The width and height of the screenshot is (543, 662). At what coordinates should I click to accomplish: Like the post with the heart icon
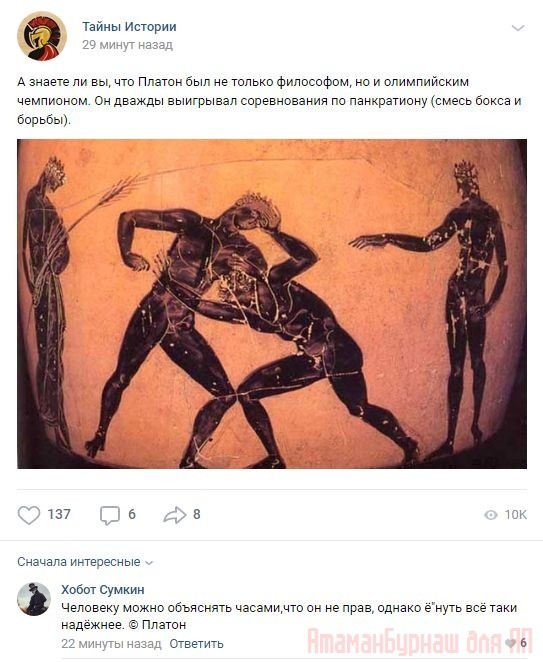29,515
